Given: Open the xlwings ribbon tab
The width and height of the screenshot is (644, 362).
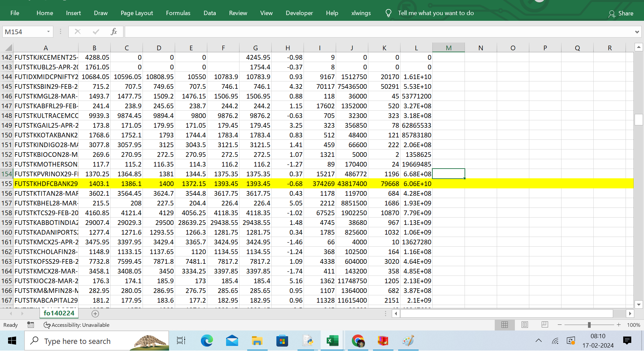Looking at the screenshot, I should (x=361, y=13).
